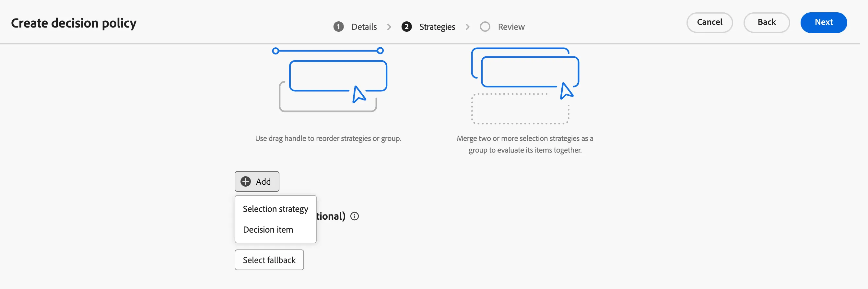
Task: Select the Strategies step
Action: click(428, 27)
